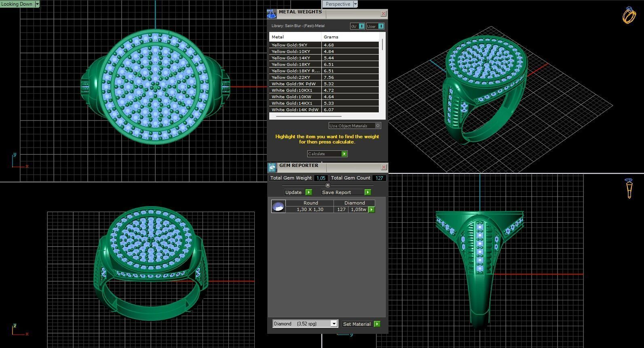Click the Round shape cell
This screenshot has width=644, height=348.
click(310, 203)
